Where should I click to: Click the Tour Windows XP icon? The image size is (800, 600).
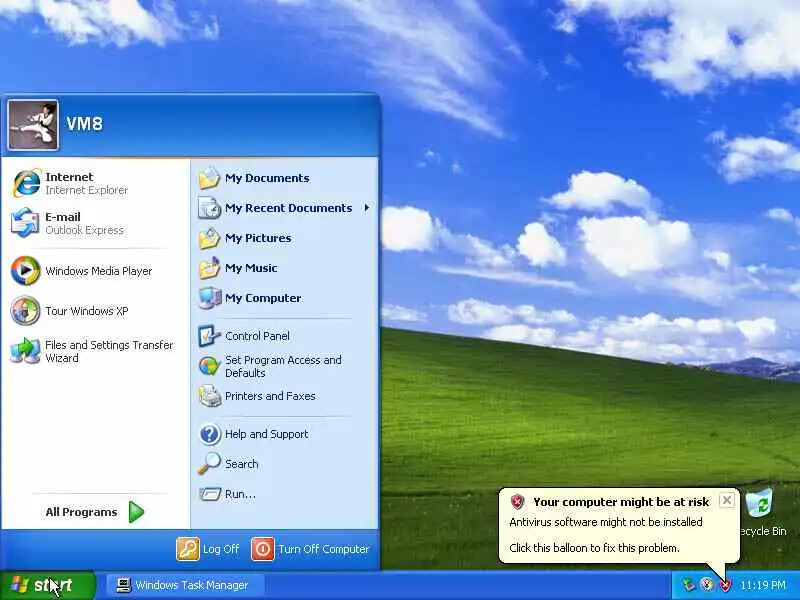[x=26, y=311]
